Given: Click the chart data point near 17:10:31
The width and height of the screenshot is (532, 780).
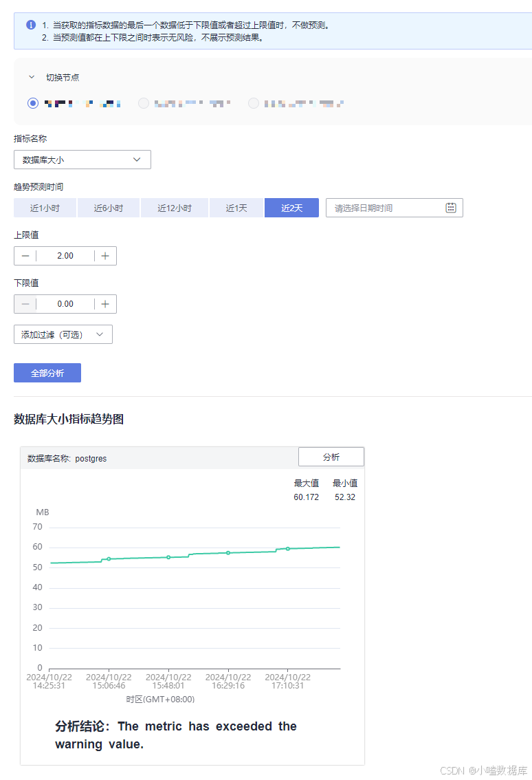Looking at the screenshot, I should point(288,549).
